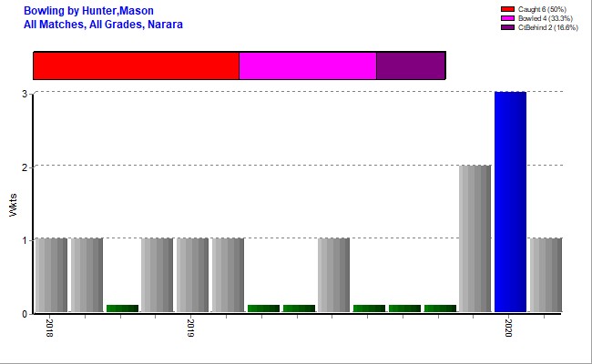Select the gray bar directly above the 2018 label
592x364 pixels.
(x=51, y=275)
